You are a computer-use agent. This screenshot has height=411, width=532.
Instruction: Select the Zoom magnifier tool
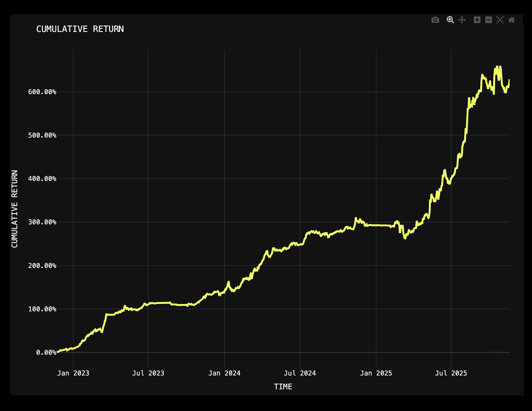450,20
